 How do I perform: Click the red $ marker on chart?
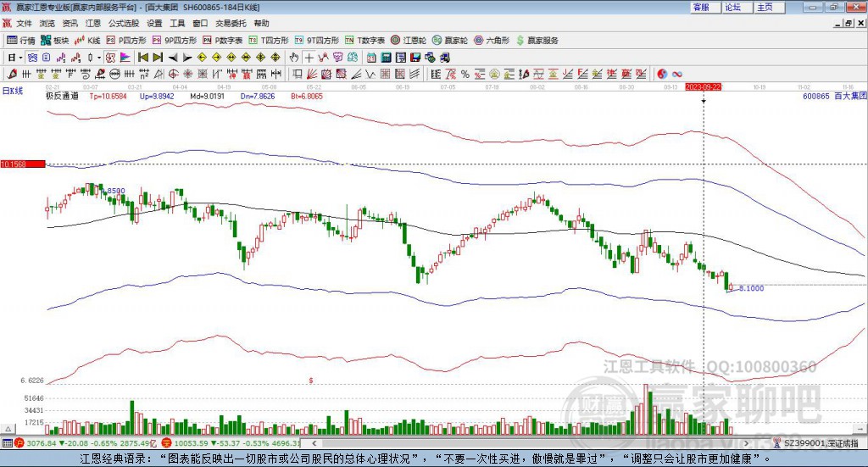(x=311, y=381)
